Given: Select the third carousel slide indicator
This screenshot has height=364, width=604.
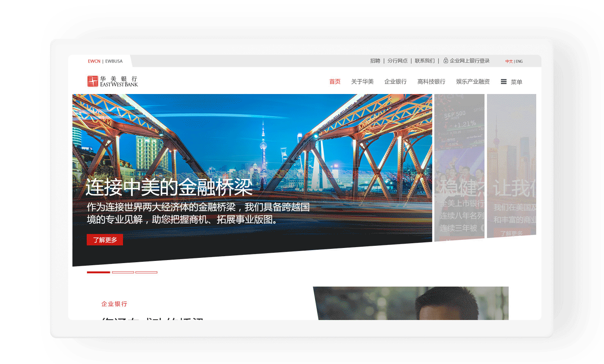Looking at the screenshot, I should [x=146, y=272].
